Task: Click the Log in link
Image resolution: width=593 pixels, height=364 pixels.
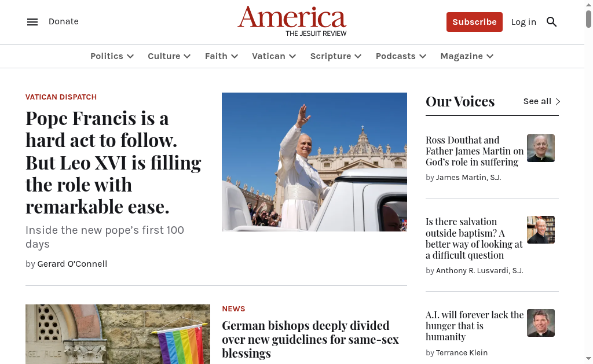Action: click(524, 22)
